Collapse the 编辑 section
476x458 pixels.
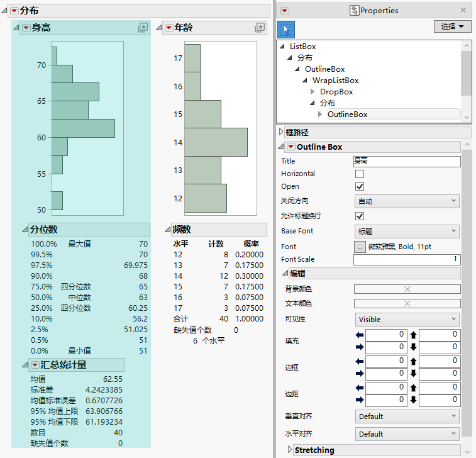[x=285, y=273]
